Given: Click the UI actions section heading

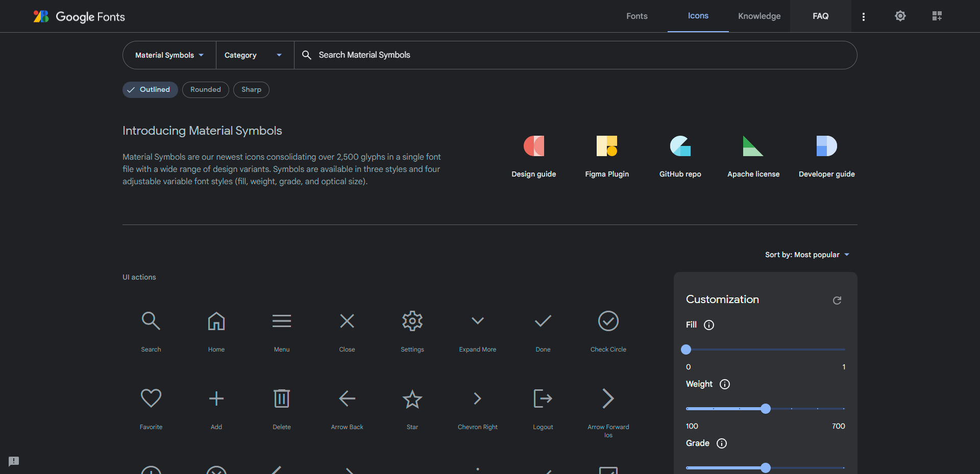Looking at the screenshot, I should [x=139, y=277].
